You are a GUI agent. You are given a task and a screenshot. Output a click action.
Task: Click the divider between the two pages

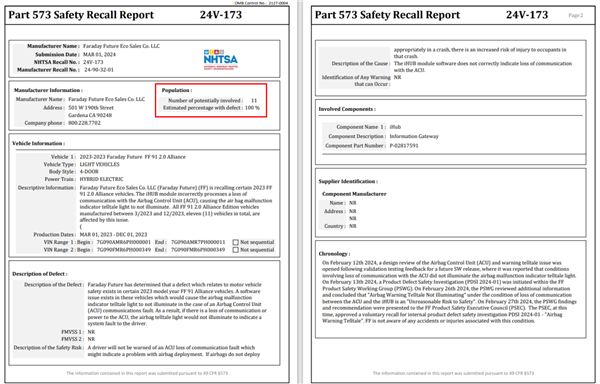click(300, 192)
